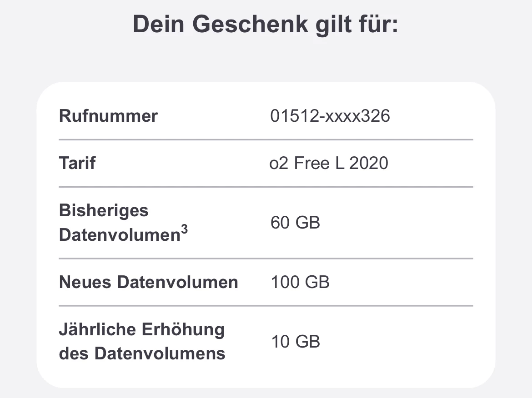Click '2020' in the tariff name
Screen dimensions: 532x398
click(x=368, y=163)
